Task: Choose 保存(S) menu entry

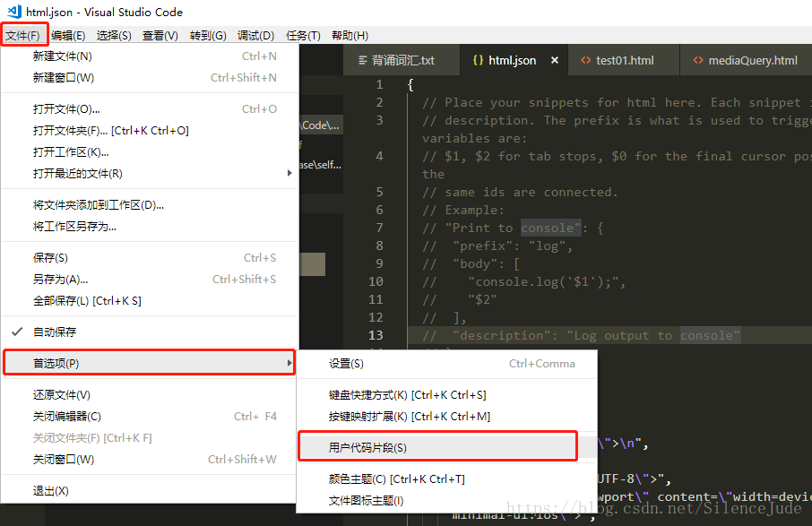Action: (x=151, y=258)
